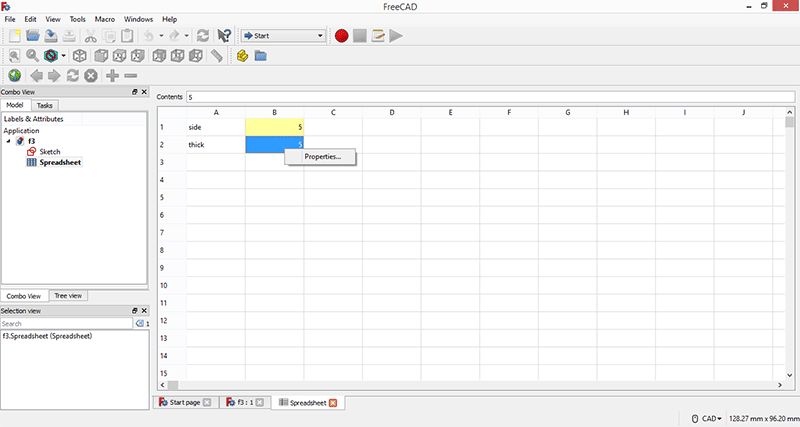The width and height of the screenshot is (800, 427).
Task: Execute macro with play arrow icon
Action: pos(396,36)
